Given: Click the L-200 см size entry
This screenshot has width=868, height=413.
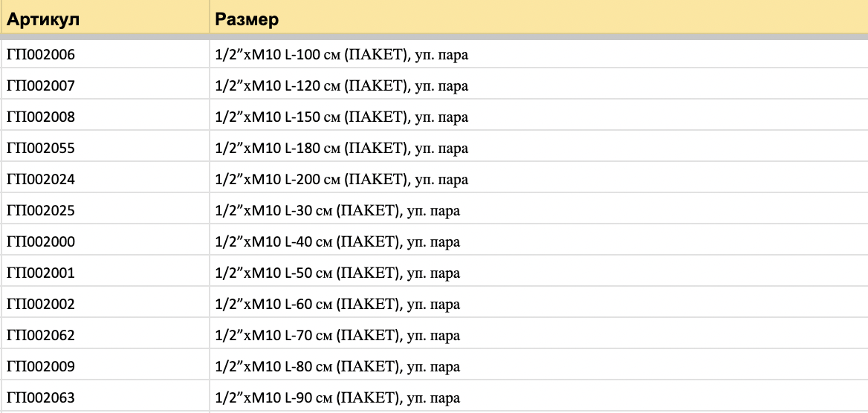Looking at the screenshot, I should coord(341,179).
